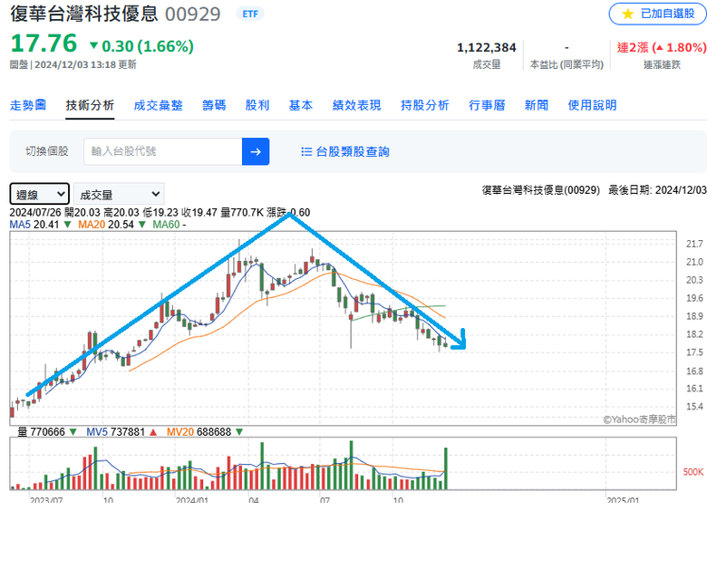The width and height of the screenshot is (707, 588).
Task: Click the 成交量 label under 1,122,384
Action: 487,65
